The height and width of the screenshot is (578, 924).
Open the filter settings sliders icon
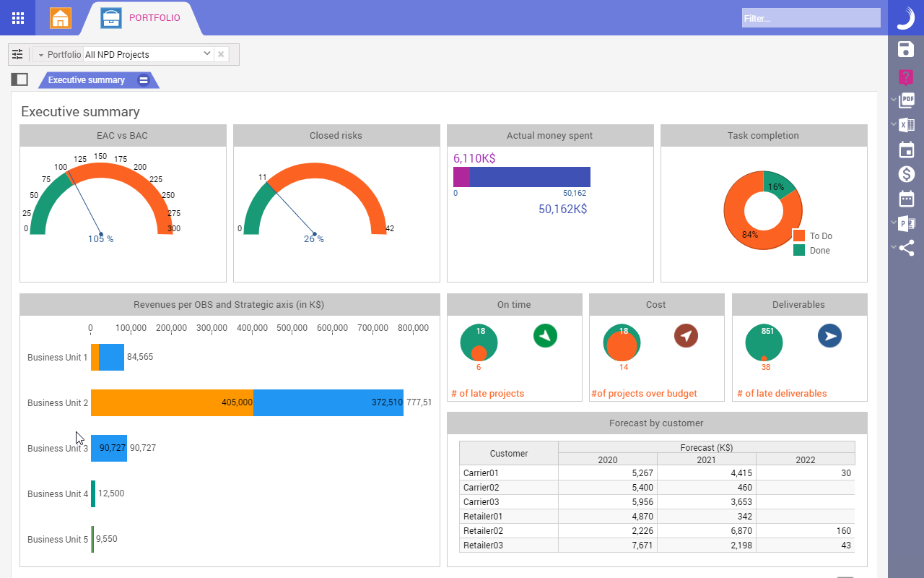17,53
